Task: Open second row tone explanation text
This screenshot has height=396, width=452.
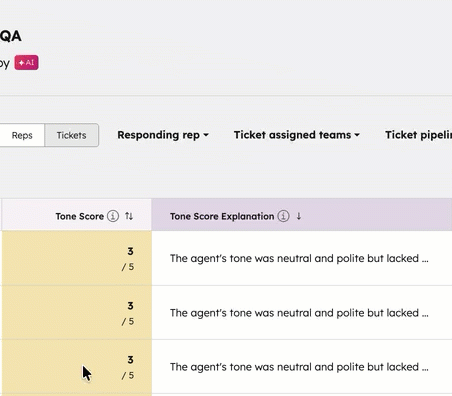Action: [x=299, y=313]
